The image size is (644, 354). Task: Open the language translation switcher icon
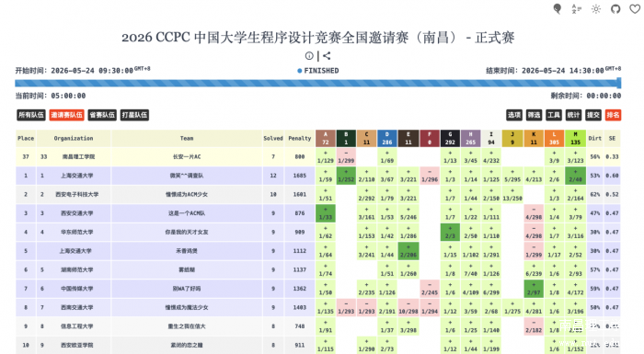coord(577,8)
